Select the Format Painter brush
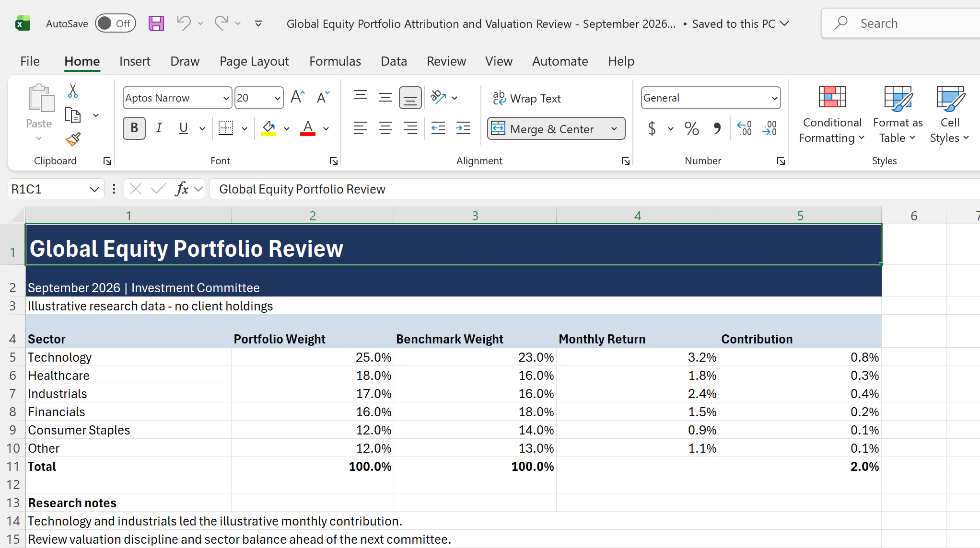 73,139
